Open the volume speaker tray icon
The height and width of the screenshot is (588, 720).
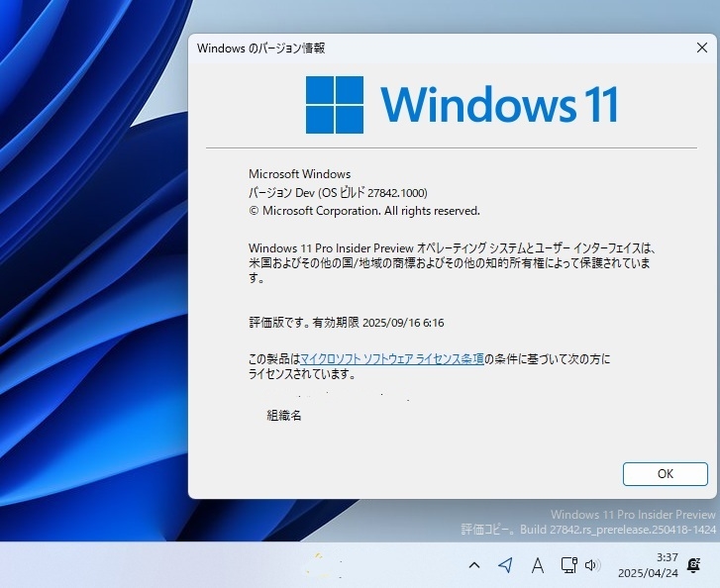tap(592, 565)
